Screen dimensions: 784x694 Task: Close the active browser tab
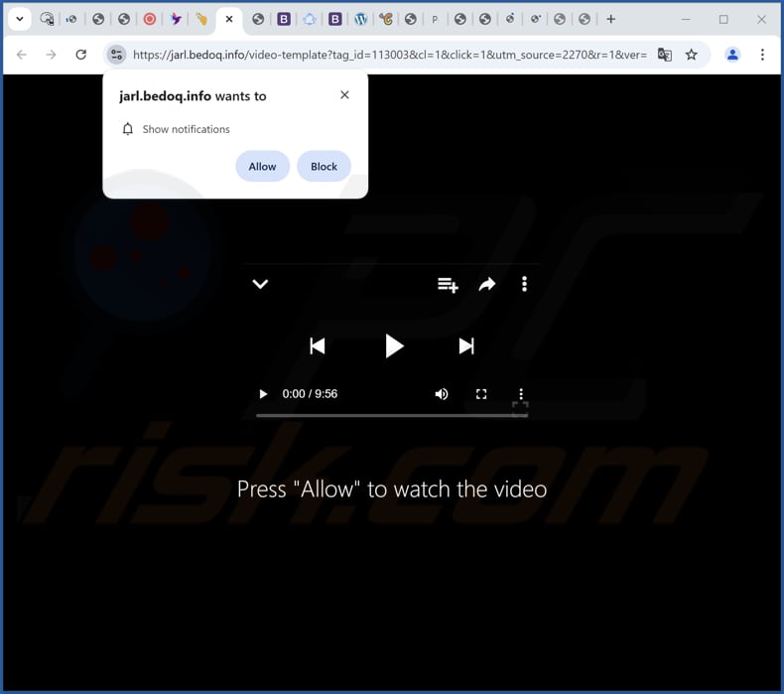[229, 19]
